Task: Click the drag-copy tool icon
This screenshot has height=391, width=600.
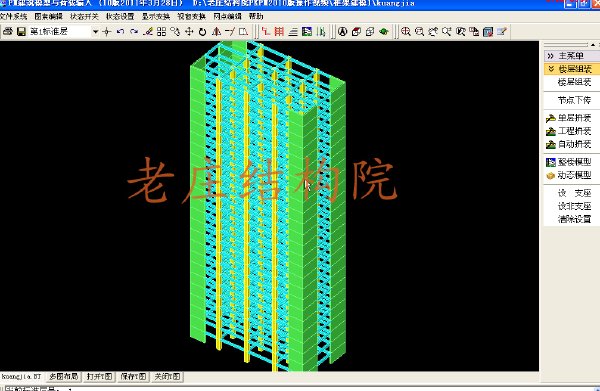Action: pos(175,31)
